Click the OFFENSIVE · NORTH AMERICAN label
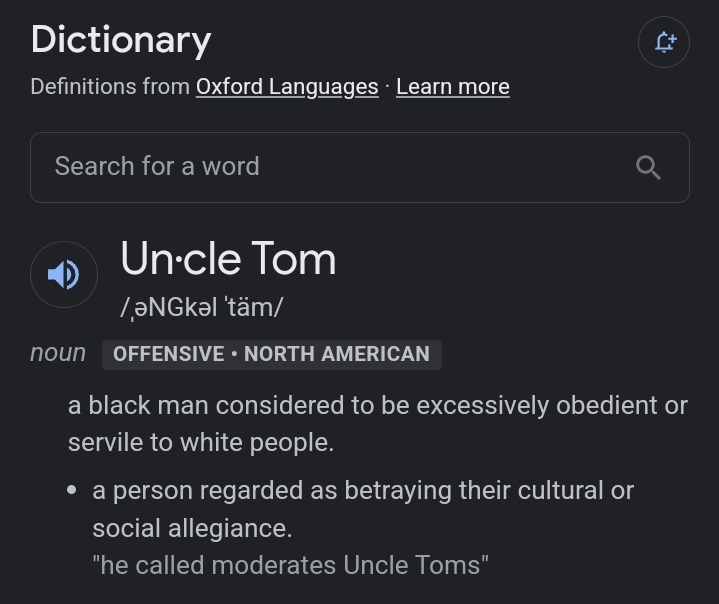Screen dimensions: 719x604 (x=271, y=355)
